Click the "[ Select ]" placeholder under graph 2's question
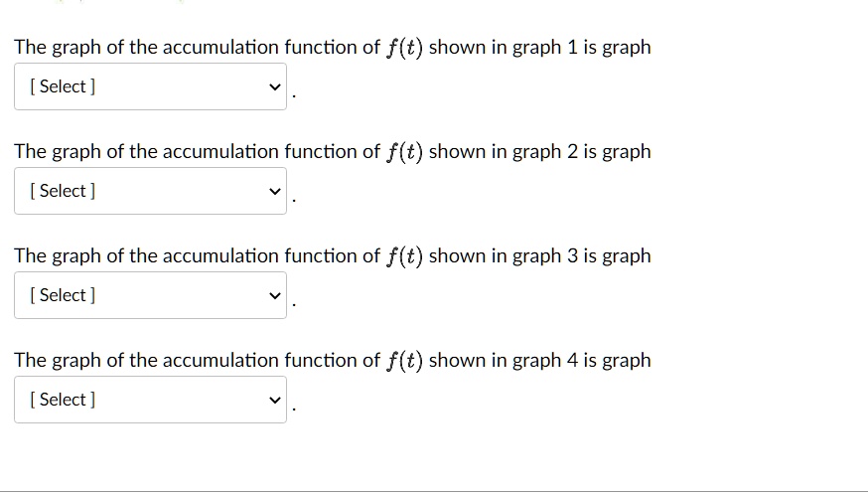Viewport: 868px width, 494px height. (64, 191)
